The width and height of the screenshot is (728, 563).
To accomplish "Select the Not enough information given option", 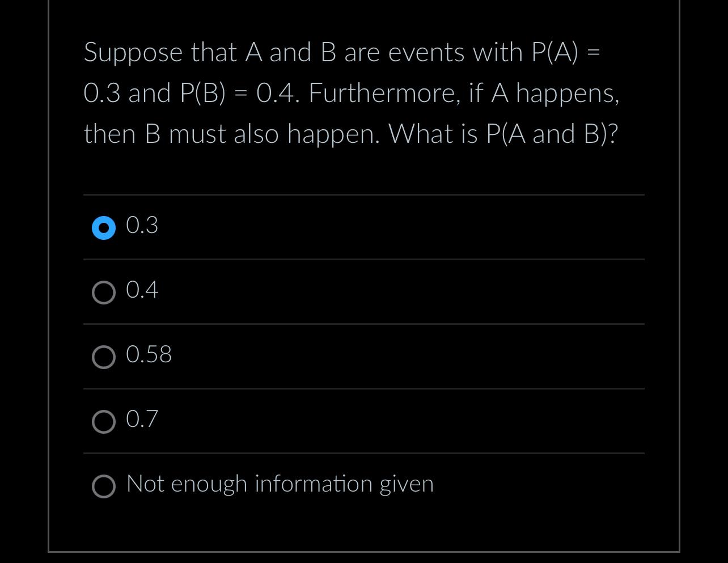I will (x=104, y=486).
